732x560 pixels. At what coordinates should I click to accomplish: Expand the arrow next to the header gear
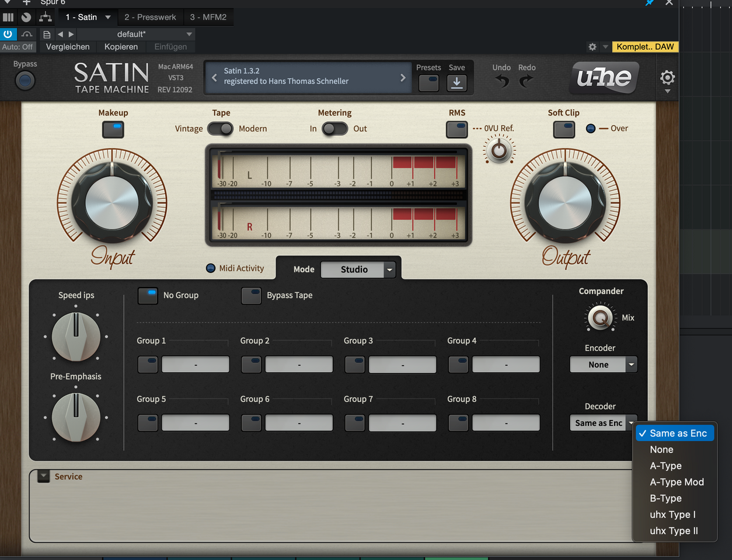coord(605,47)
